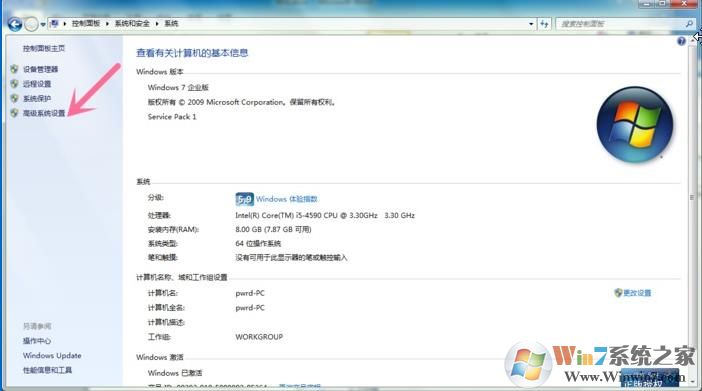
Task: Click the computer icon in address bar
Action: pos(54,23)
